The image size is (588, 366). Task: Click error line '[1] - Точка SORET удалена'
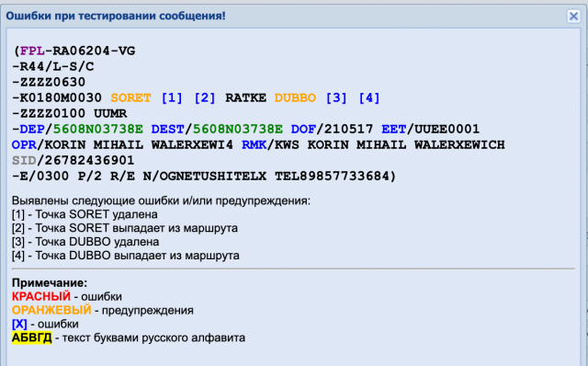(x=85, y=214)
